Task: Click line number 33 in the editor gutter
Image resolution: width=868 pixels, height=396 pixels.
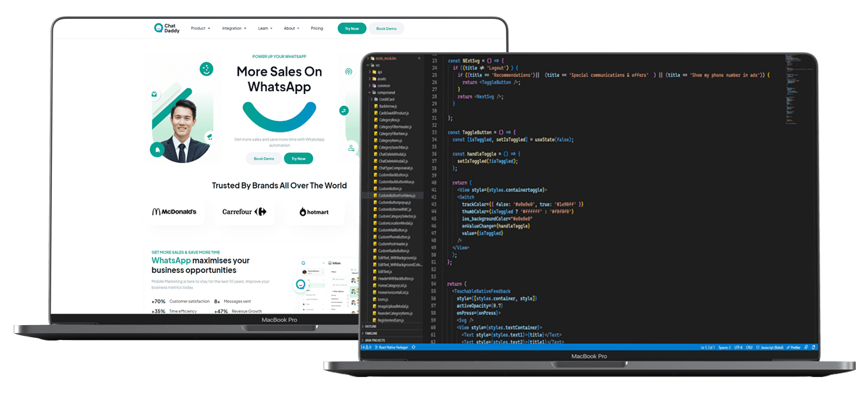Action: pos(434,132)
